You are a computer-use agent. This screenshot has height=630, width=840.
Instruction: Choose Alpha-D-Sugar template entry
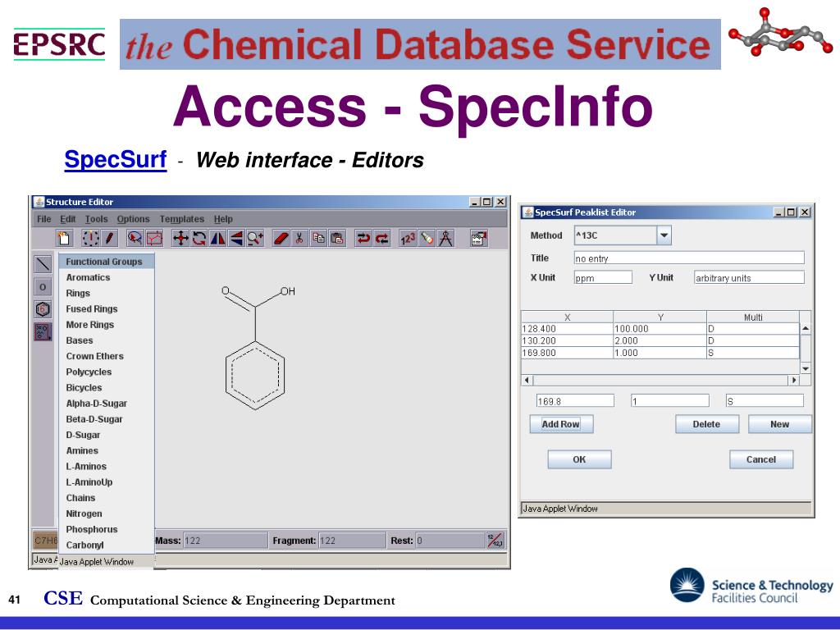pos(107,404)
